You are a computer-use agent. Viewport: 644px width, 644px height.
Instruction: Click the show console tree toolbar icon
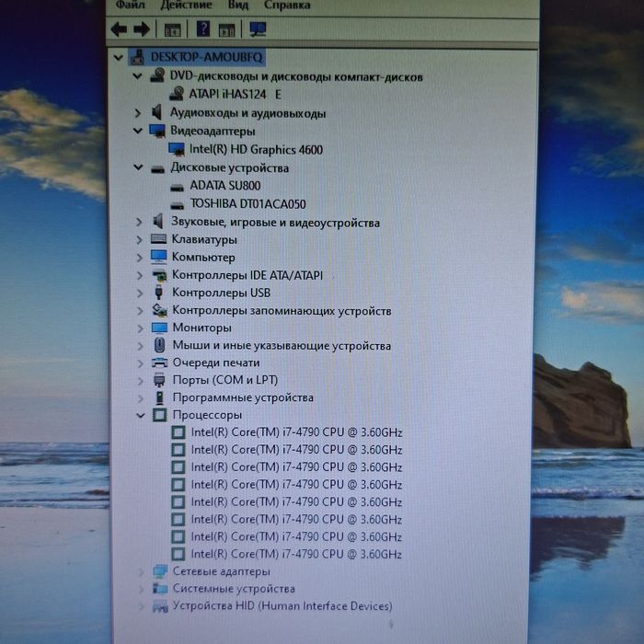(173, 30)
